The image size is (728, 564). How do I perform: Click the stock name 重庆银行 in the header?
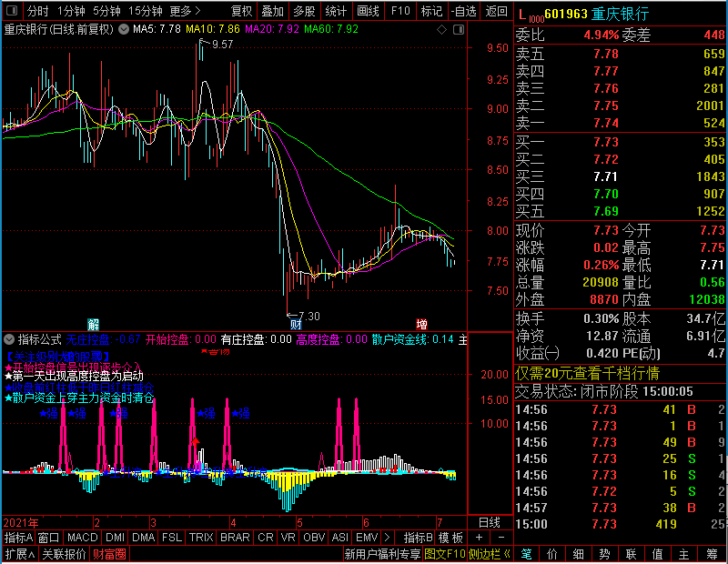621,15
